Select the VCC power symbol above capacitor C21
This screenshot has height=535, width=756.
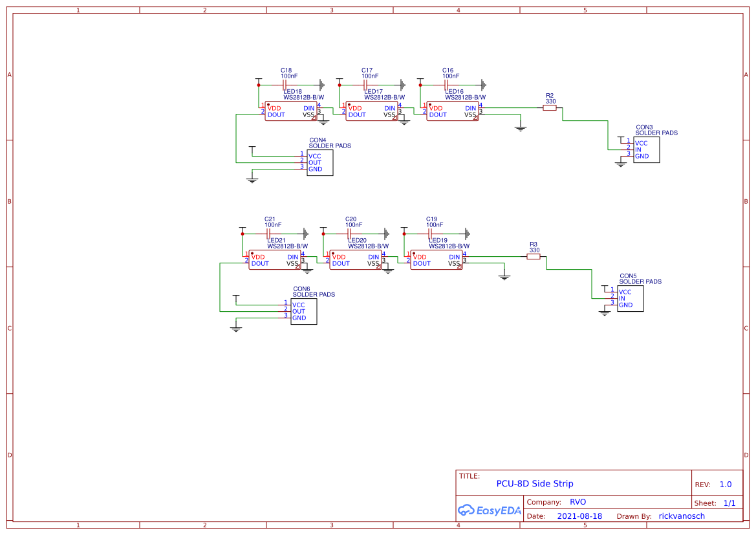coord(243,231)
